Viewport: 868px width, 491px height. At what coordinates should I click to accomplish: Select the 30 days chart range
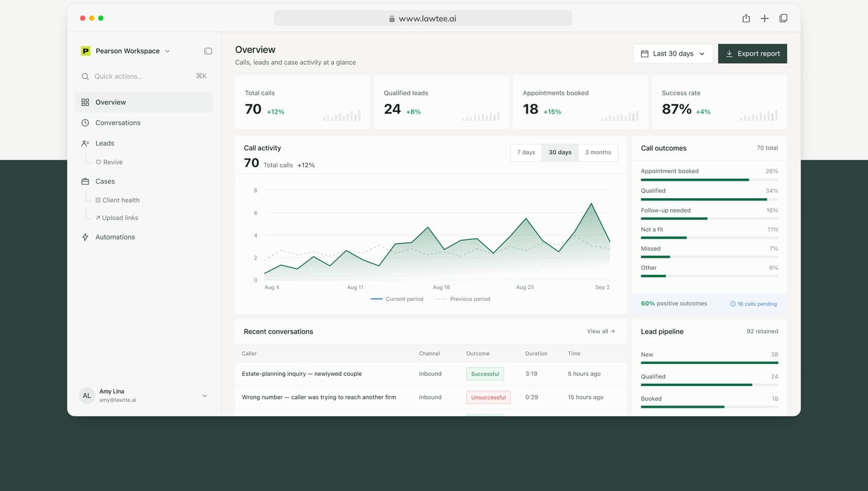[560, 152]
